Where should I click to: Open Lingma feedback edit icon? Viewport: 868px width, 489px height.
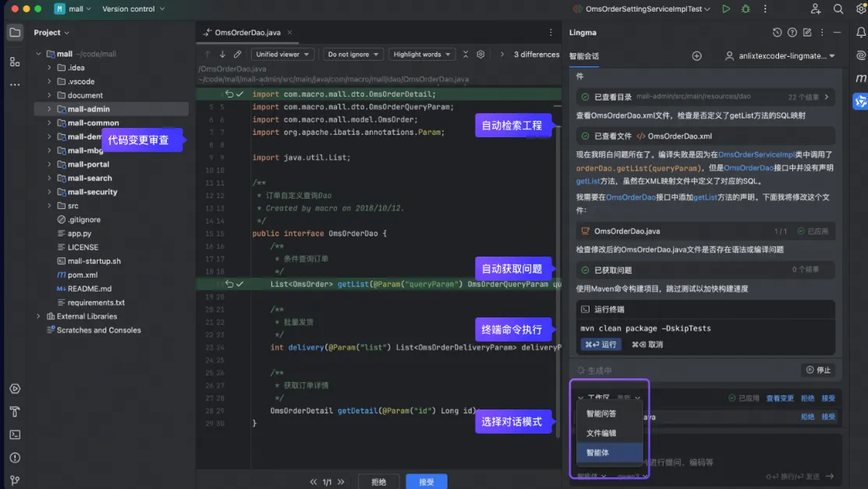coord(807,33)
